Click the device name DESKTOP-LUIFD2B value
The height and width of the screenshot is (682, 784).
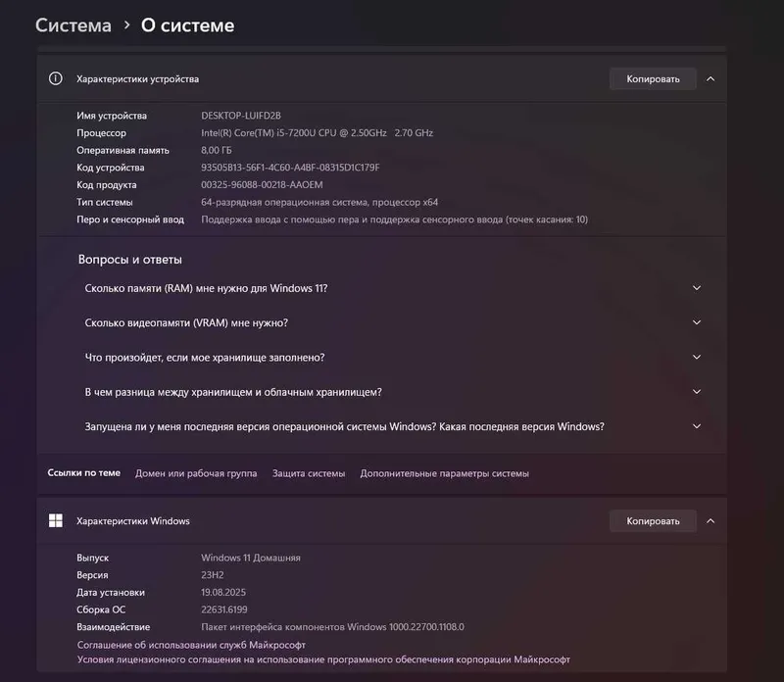pyautogui.click(x=241, y=116)
